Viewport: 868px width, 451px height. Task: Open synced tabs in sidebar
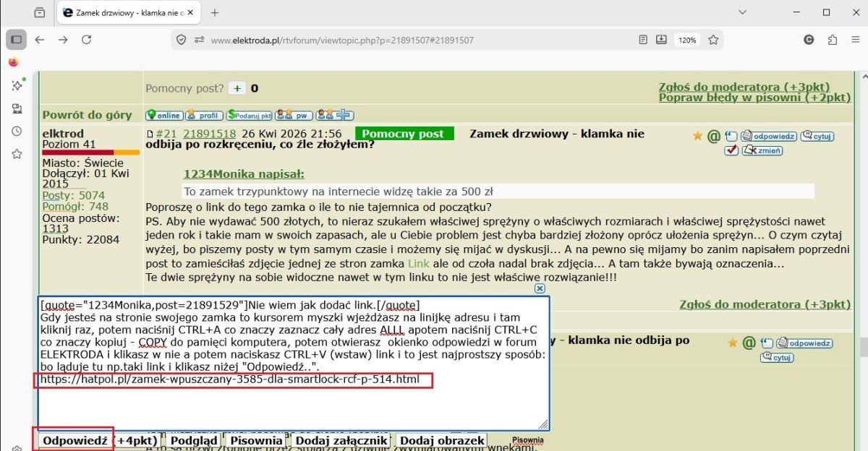click(x=16, y=108)
